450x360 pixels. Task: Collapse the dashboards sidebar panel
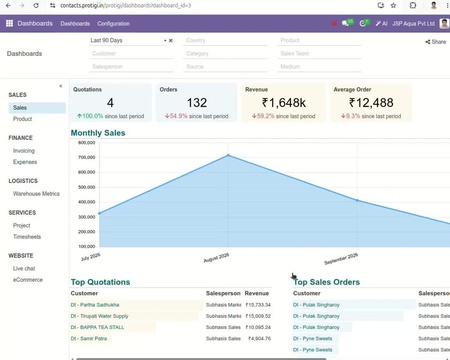(x=61, y=86)
